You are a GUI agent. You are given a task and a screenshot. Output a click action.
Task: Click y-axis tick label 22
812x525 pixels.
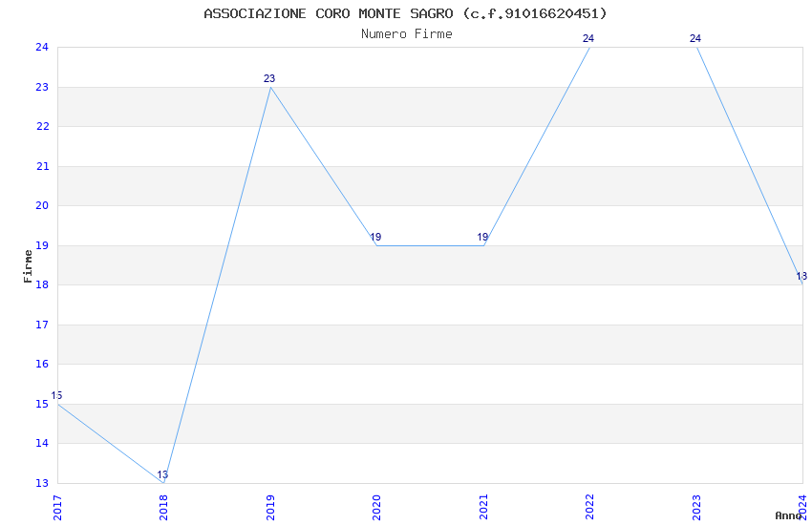pos(42,126)
